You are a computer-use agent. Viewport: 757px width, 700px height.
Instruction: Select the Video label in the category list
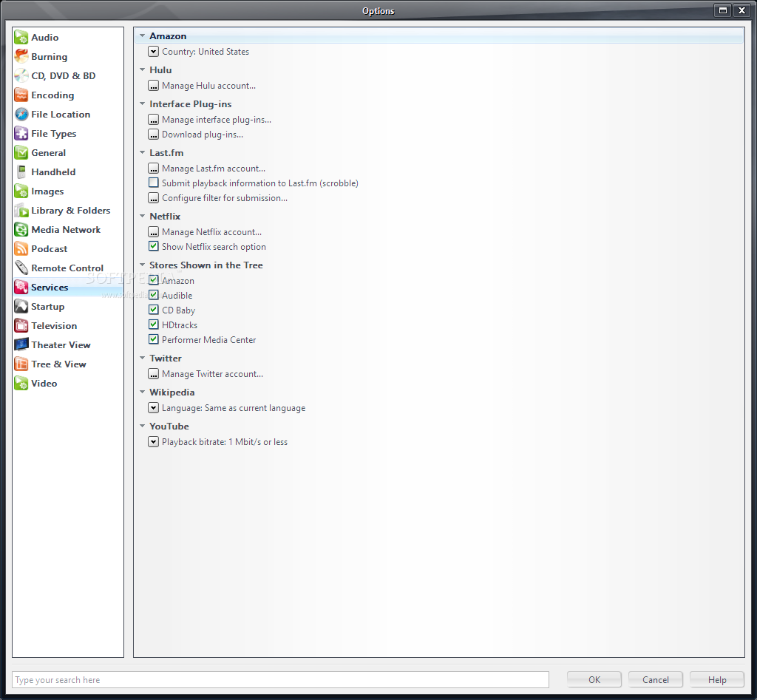(x=44, y=384)
